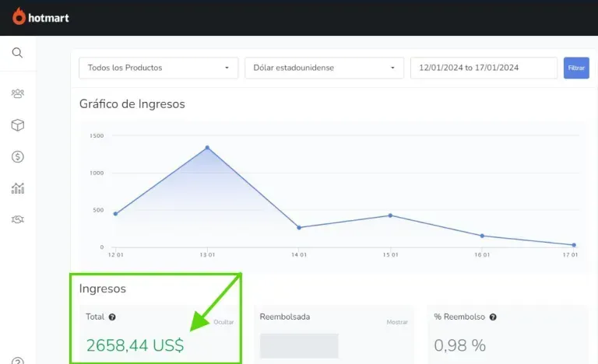
Task: Hide the total with the Ocultar link
Action: pyautogui.click(x=223, y=322)
